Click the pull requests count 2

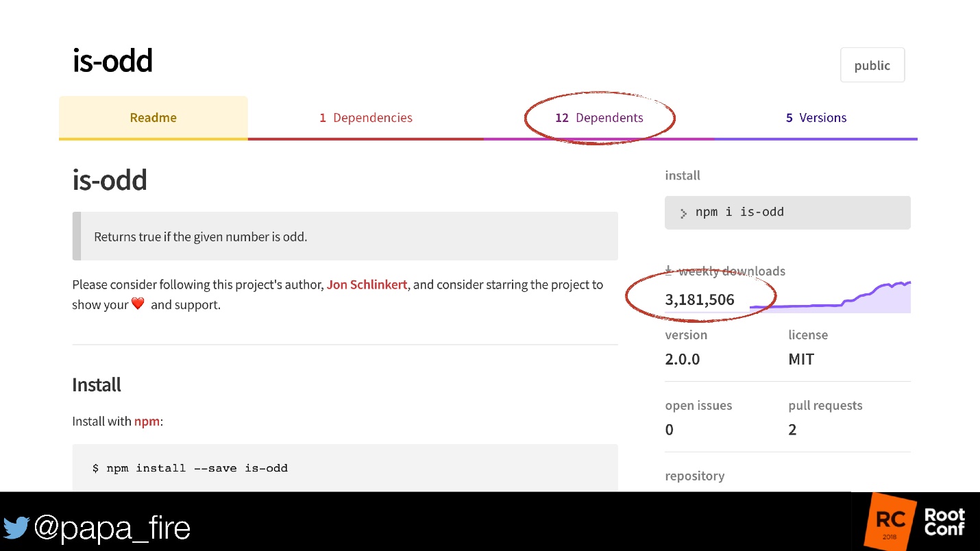792,430
